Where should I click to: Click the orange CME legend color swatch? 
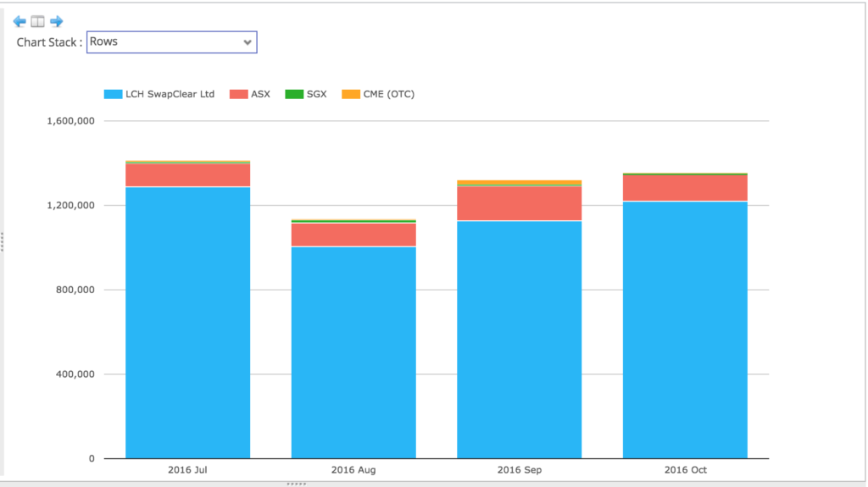[x=351, y=94]
